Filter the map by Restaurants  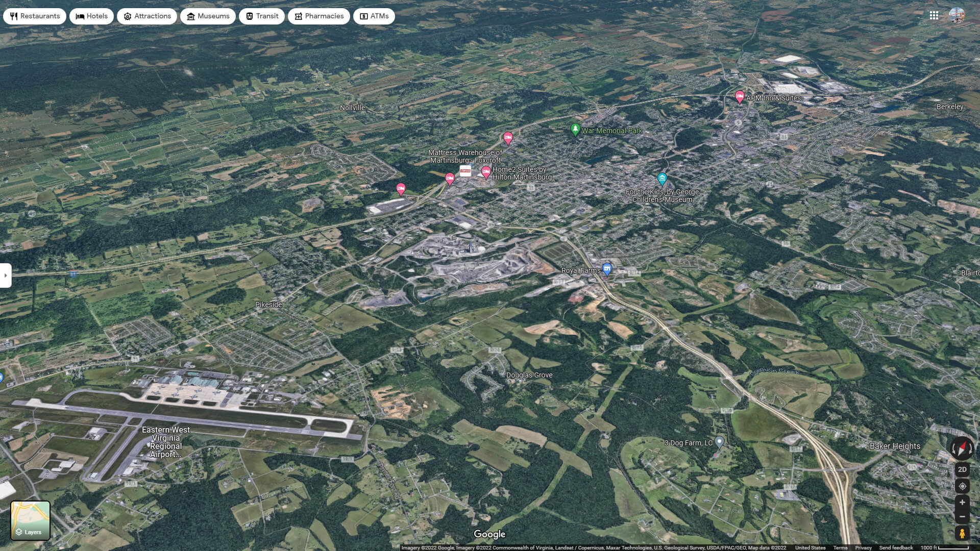tap(35, 16)
